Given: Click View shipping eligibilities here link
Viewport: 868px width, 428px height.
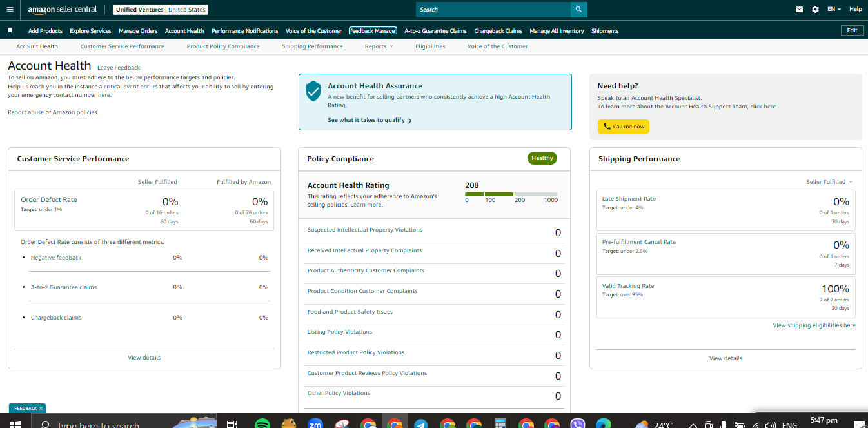Looking at the screenshot, I should click(x=814, y=325).
